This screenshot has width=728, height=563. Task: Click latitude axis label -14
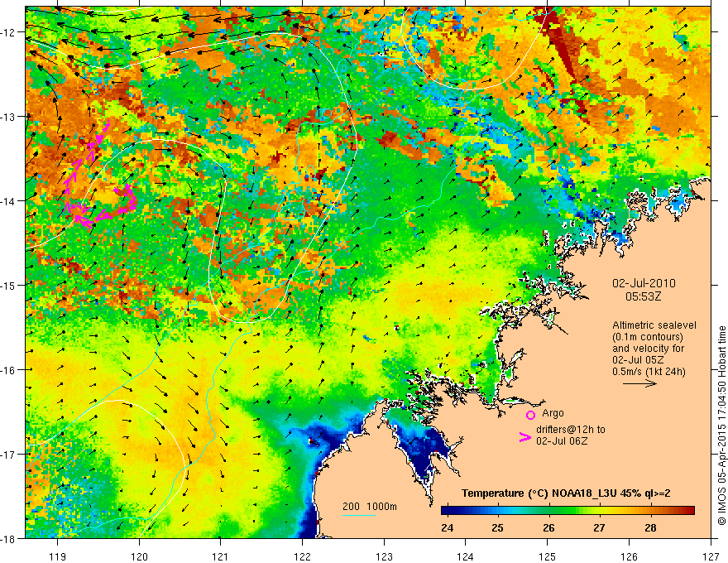click(9, 200)
